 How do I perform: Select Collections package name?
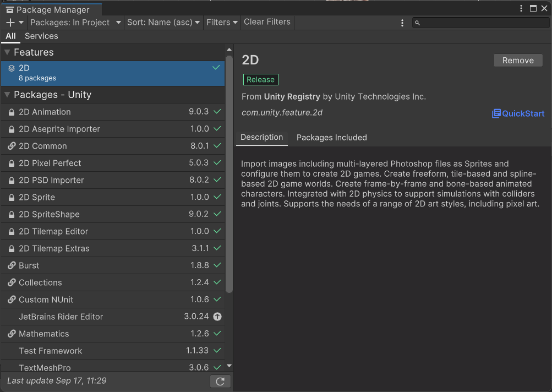coord(40,283)
